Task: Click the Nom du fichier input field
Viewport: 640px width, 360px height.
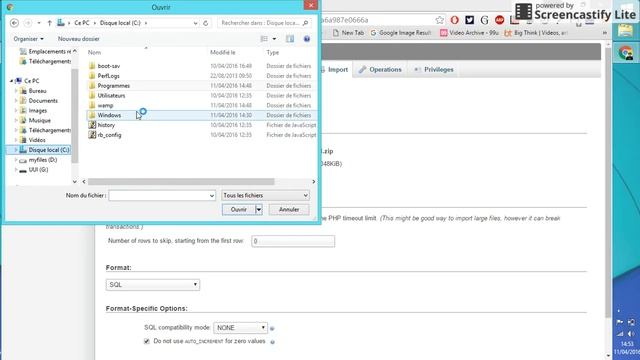Action: [x=158, y=196]
